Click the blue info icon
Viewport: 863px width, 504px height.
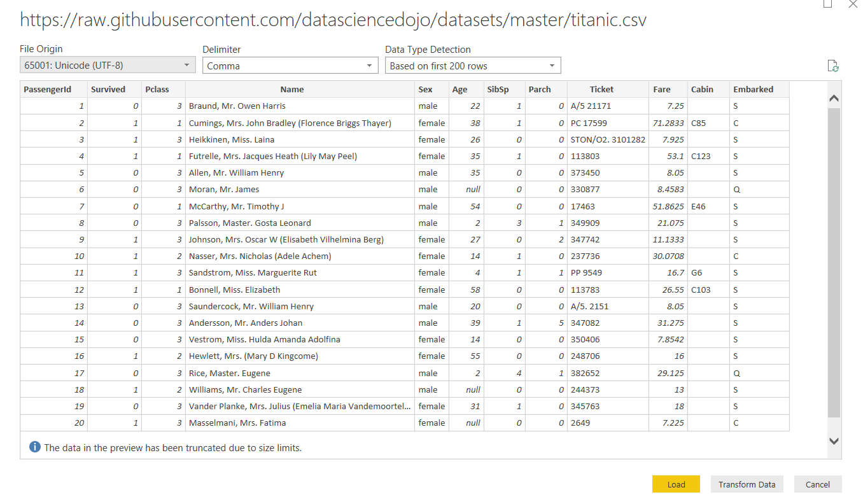[x=35, y=447]
